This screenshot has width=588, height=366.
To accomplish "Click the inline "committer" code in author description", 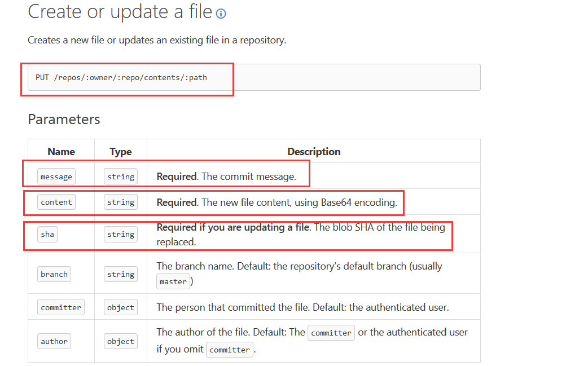I will 331,333.
